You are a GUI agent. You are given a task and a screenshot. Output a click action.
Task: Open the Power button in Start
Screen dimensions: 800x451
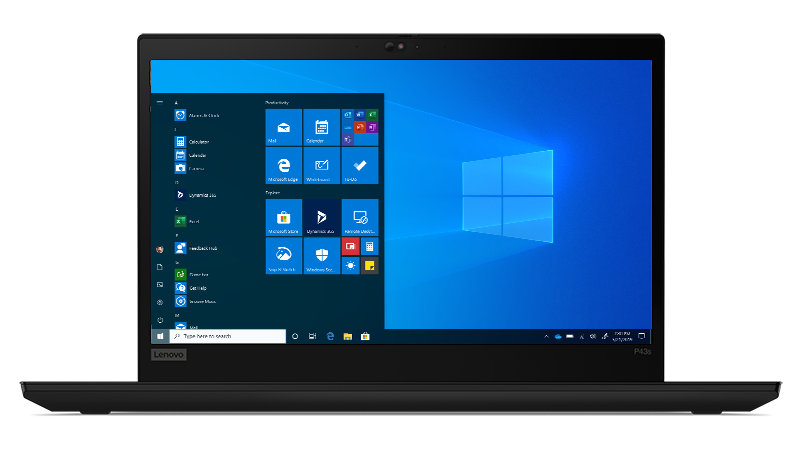click(x=160, y=320)
